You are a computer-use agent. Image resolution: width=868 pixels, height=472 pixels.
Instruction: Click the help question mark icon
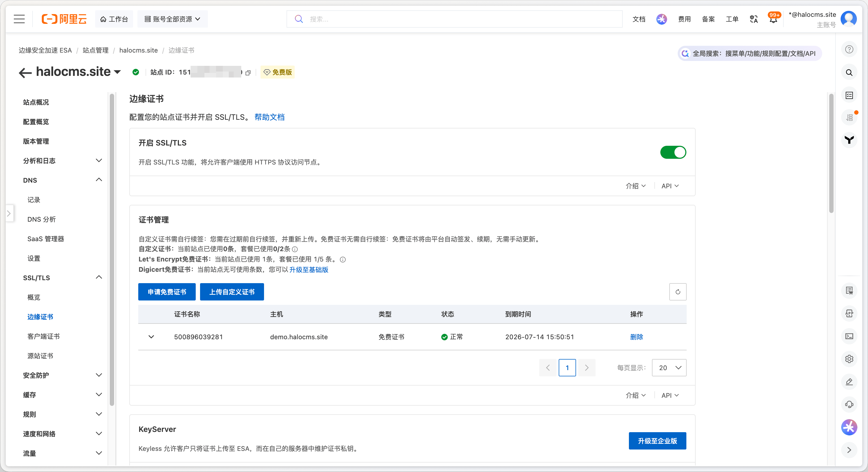click(x=849, y=50)
